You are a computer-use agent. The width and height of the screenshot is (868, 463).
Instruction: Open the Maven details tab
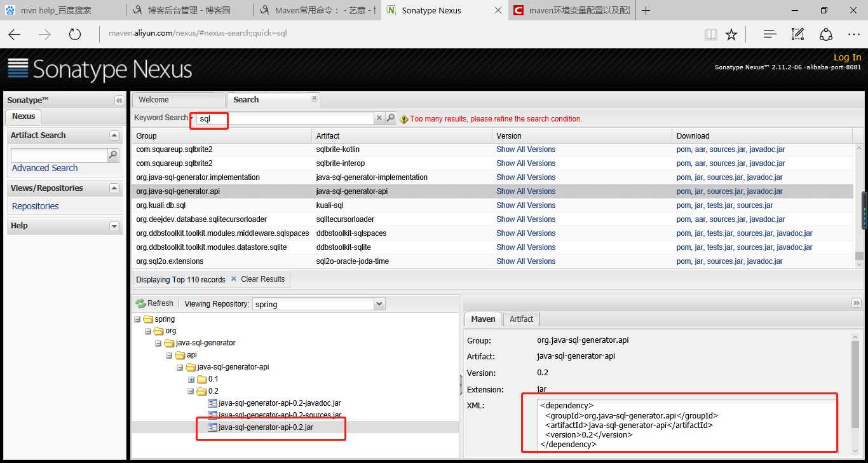483,319
